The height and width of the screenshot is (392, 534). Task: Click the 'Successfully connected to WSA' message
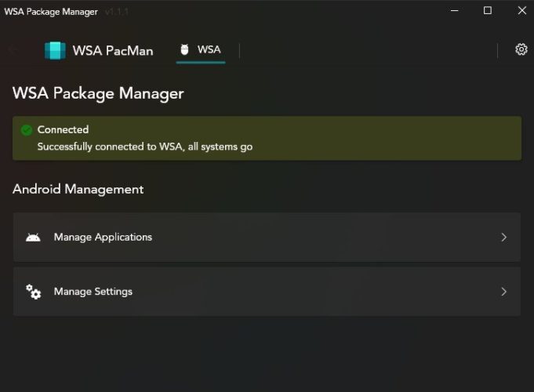coord(145,147)
